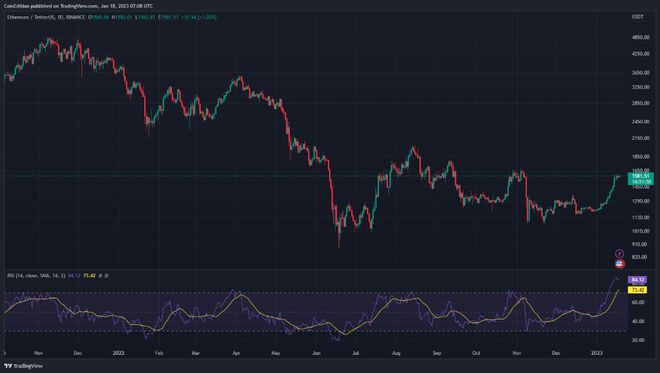The image size is (660, 373).
Task: Click the Apr time axis label
Action: (x=236, y=353)
